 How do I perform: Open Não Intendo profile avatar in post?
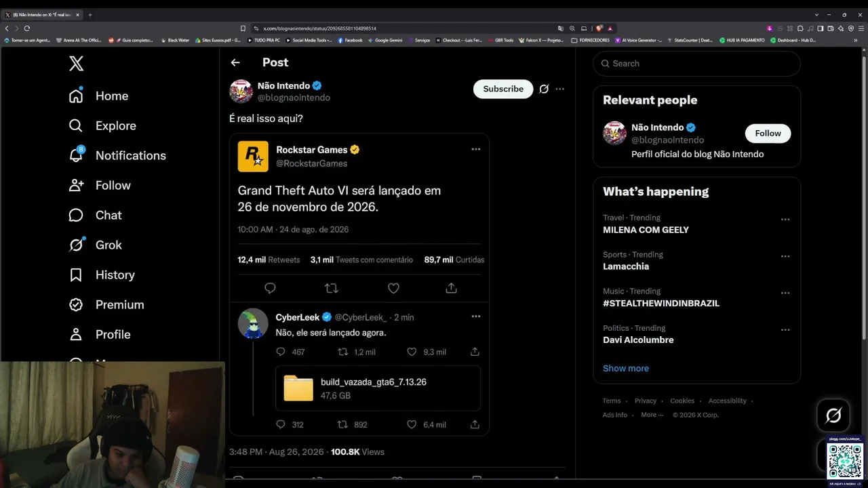pyautogui.click(x=241, y=91)
